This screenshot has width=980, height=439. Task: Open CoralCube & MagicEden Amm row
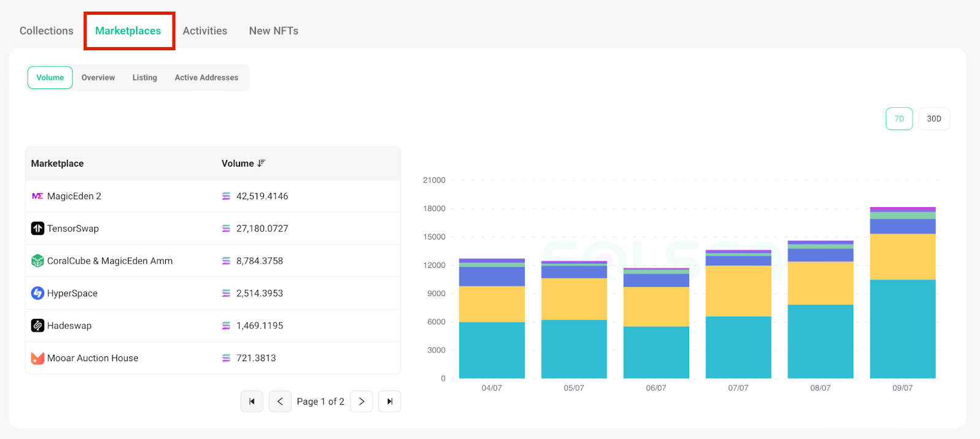click(213, 261)
